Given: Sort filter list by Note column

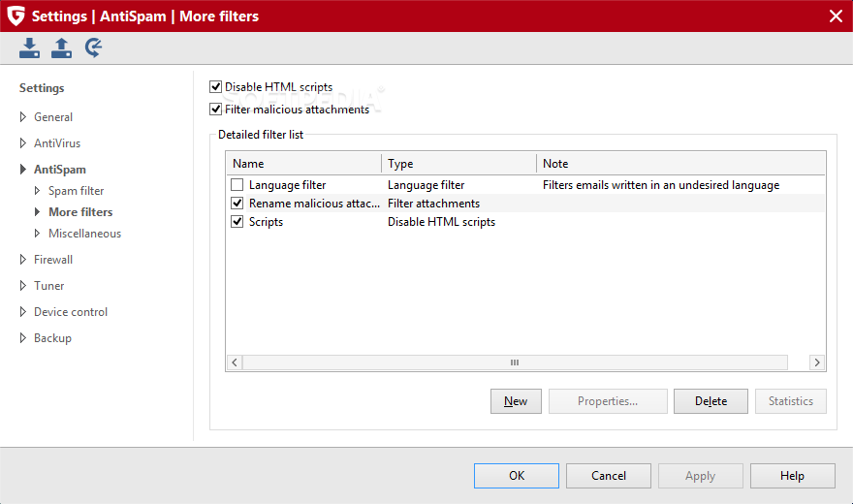Looking at the screenshot, I should point(680,164).
